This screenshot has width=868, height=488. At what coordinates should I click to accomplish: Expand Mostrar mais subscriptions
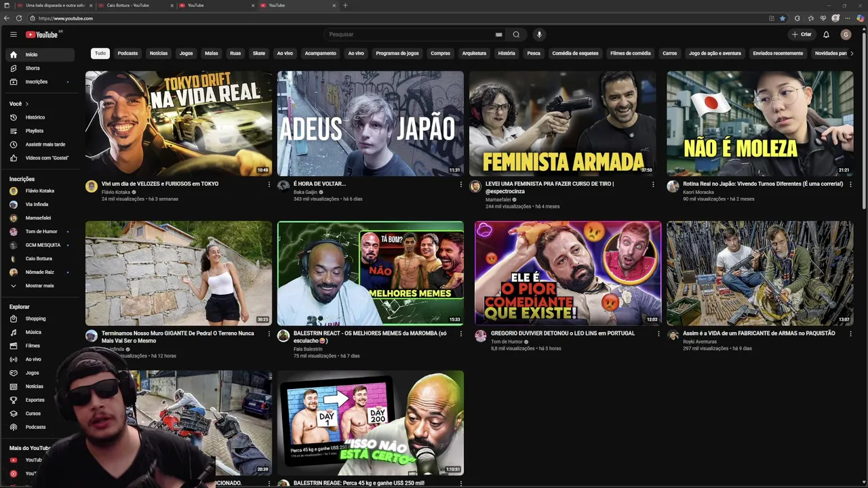coord(39,286)
